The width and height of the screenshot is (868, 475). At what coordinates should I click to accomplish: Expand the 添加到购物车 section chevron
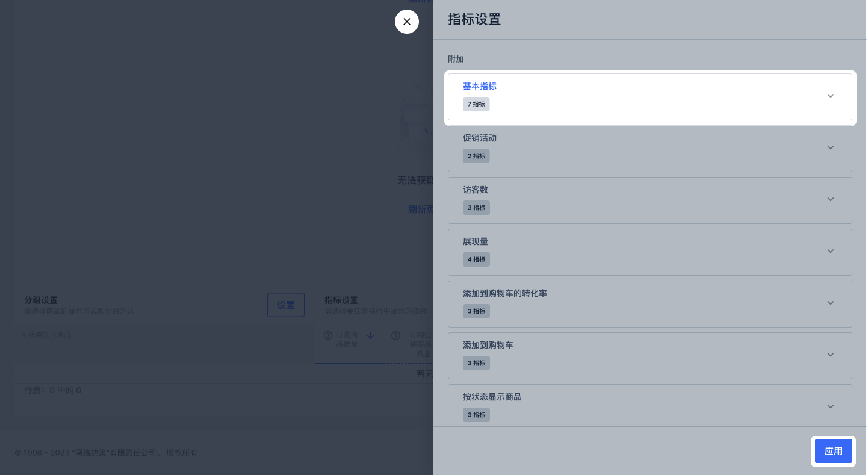831,355
